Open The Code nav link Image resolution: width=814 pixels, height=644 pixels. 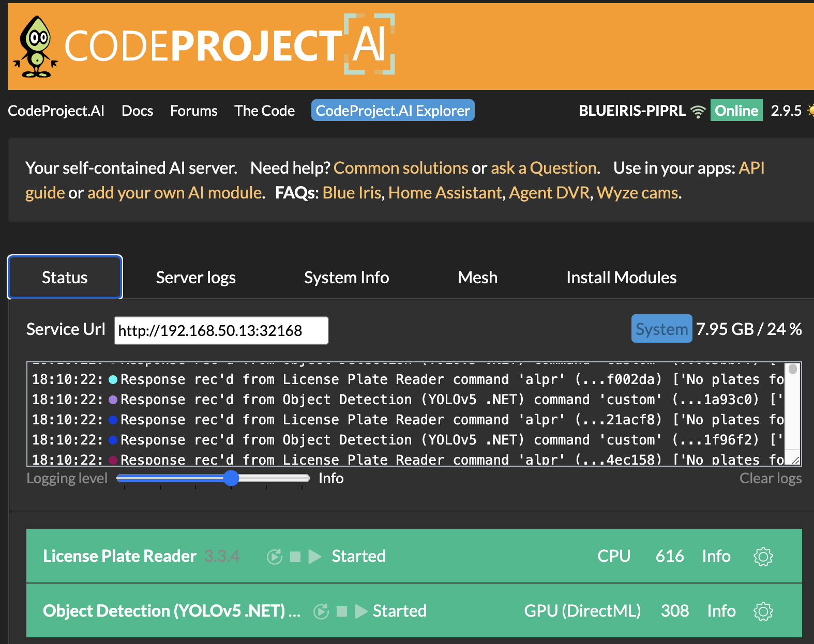(264, 111)
